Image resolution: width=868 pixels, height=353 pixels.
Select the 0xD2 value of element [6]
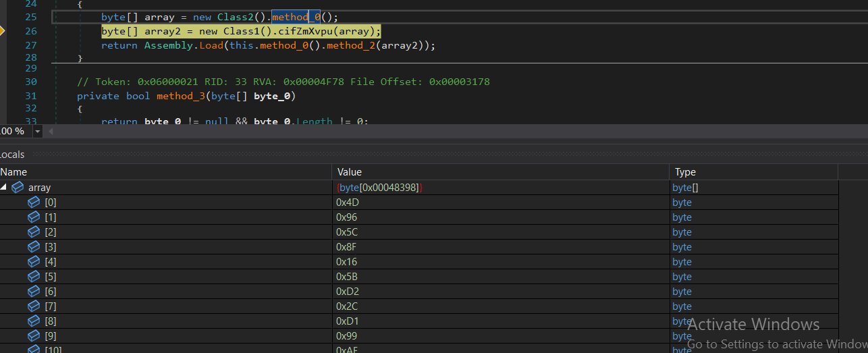[x=347, y=292]
